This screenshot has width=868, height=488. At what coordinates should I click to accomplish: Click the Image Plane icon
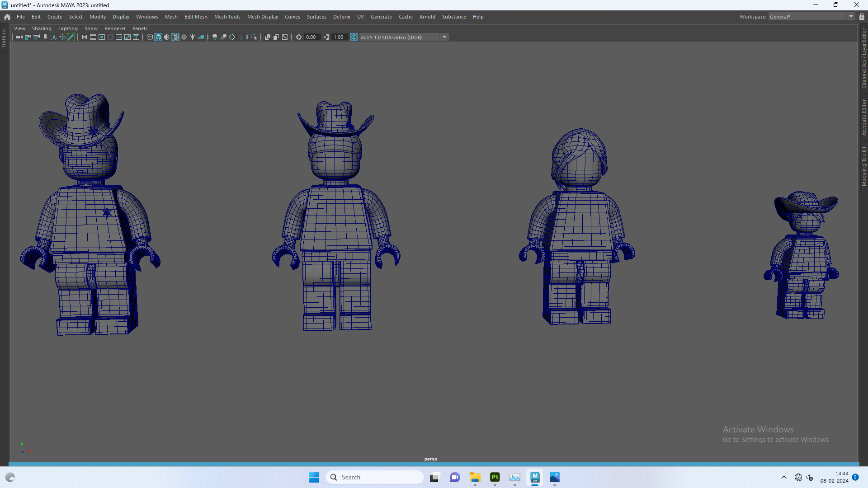tap(54, 37)
